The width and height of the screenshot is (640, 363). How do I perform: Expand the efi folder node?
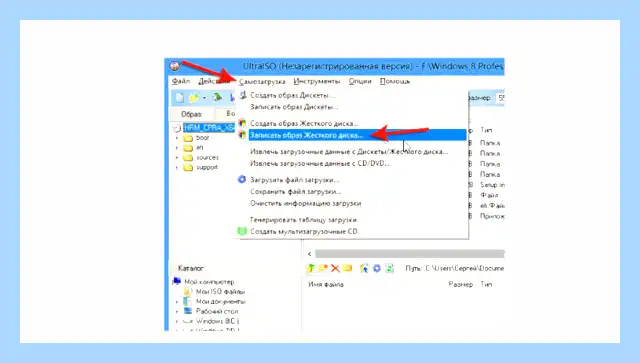click(177, 148)
